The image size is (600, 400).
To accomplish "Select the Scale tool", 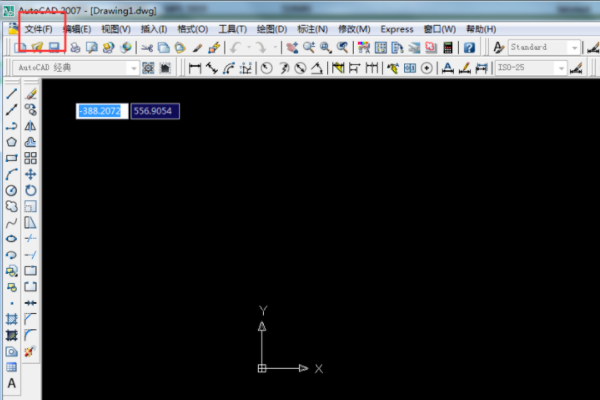I will pyautogui.click(x=31, y=206).
